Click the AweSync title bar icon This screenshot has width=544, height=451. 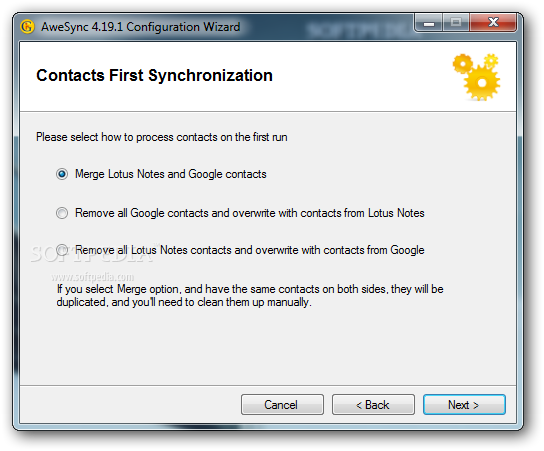[27, 26]
